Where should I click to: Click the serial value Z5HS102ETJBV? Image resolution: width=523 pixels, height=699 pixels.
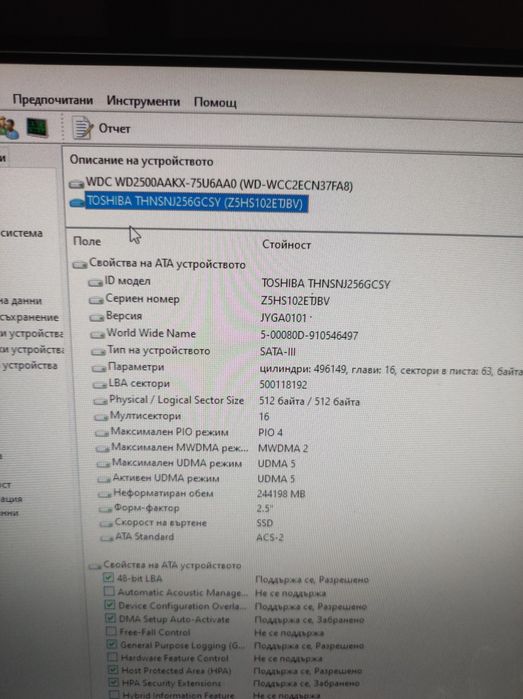click(295, 301)
